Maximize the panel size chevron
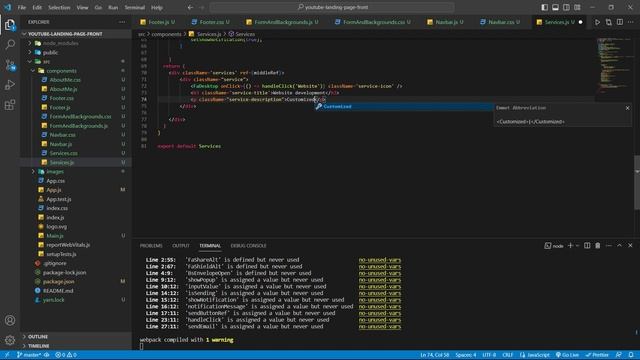Image resolution: width=640 pixels, height=360 pixels. point(619,246)
